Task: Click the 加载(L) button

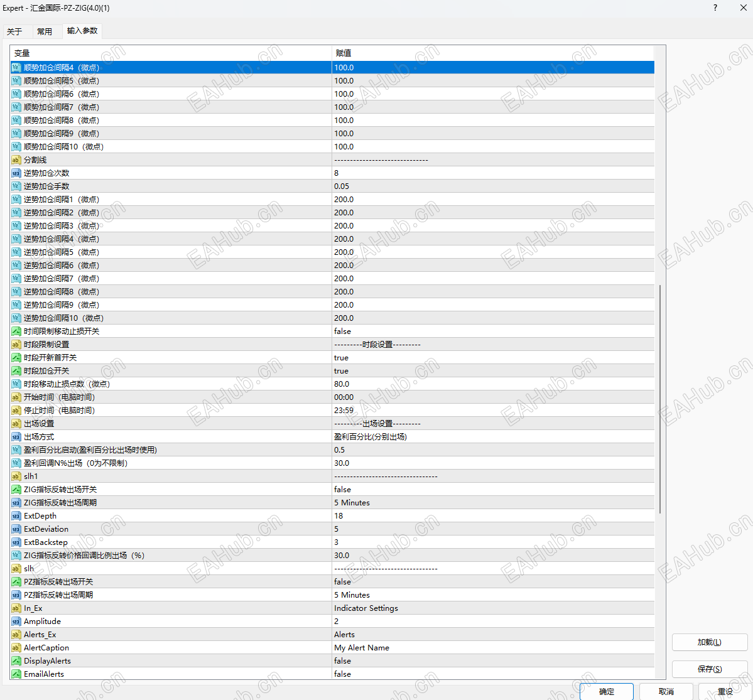Action: tap(709, 642)
